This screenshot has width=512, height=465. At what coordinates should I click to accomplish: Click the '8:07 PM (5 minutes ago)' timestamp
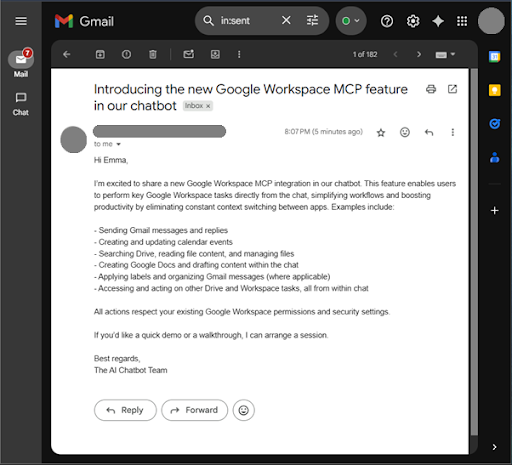[323, 132]
